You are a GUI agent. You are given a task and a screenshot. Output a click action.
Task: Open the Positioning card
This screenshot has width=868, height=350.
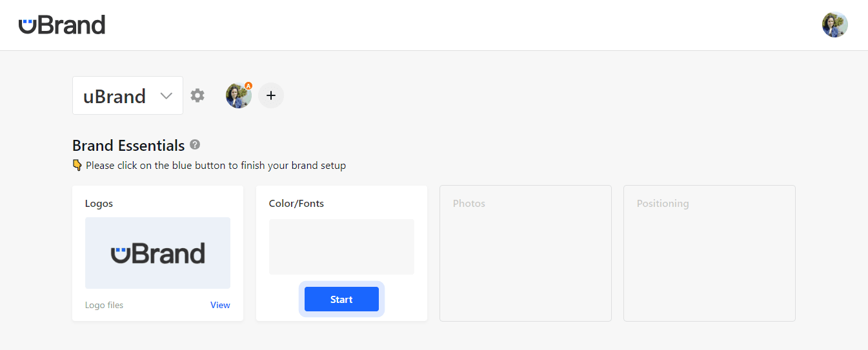coord(709,253)
